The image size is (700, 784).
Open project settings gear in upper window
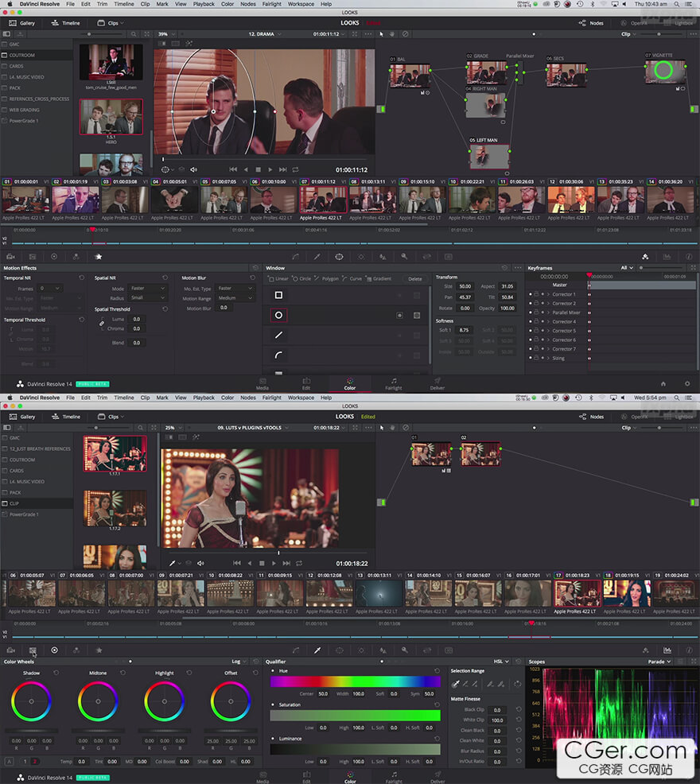tap(687, 383)
